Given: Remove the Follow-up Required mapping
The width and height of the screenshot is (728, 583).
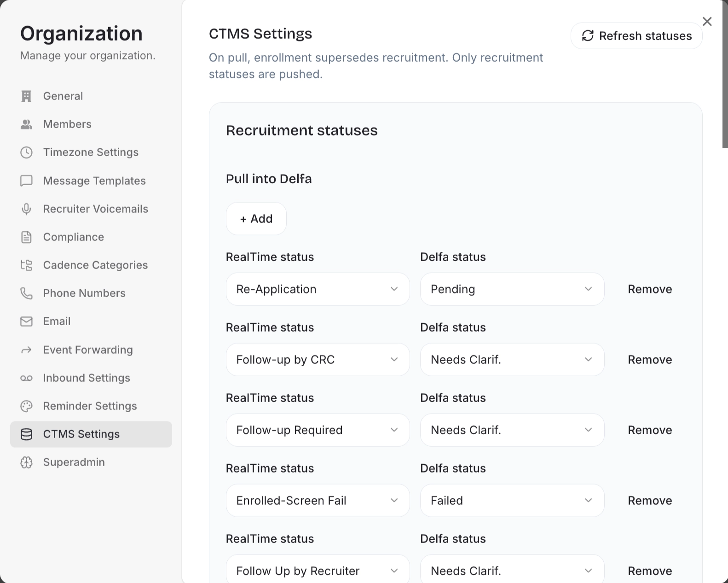Looking at the screenshot, I should (x=650, y=430).
